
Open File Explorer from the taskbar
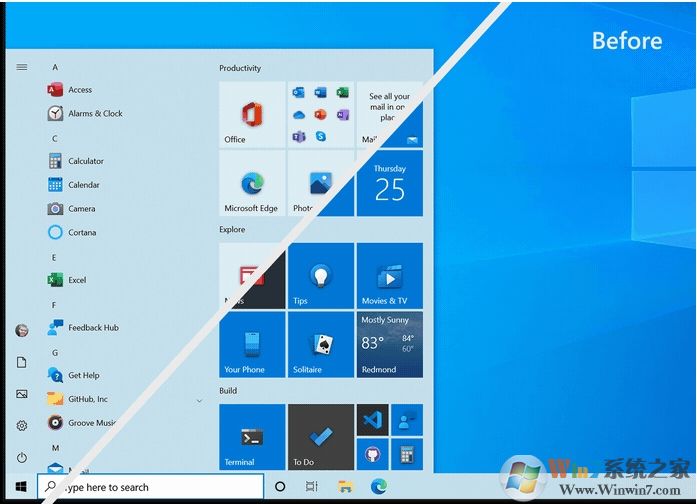click(345, 487)
